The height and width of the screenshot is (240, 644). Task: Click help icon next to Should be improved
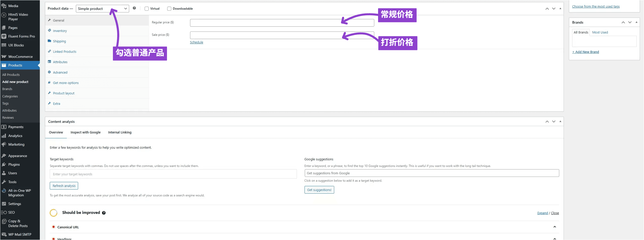(104, 213)
